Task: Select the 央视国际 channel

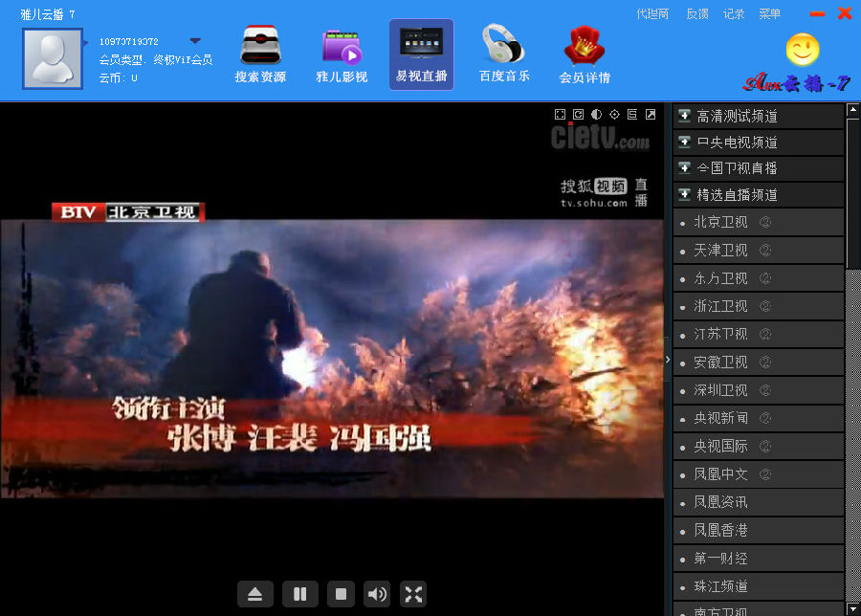Action: coord(759,447)
